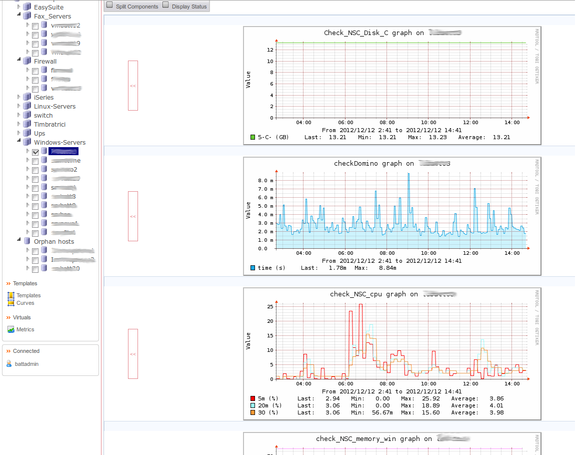Expand the Linux-Servers tree node
The image size is (577, 455).
pyautogui.click(x=18, y=106)
